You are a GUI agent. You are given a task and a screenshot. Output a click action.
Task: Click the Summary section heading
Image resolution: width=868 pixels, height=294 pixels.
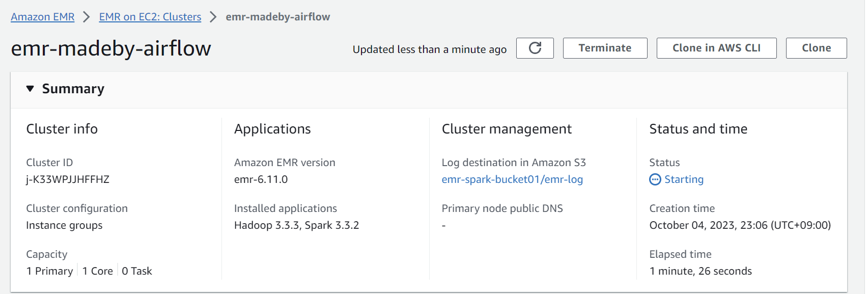(73, 89)
